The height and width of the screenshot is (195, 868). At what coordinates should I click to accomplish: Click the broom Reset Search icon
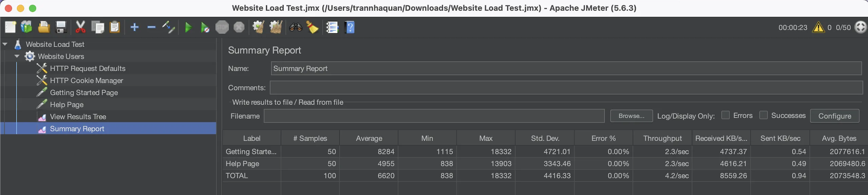312,27
